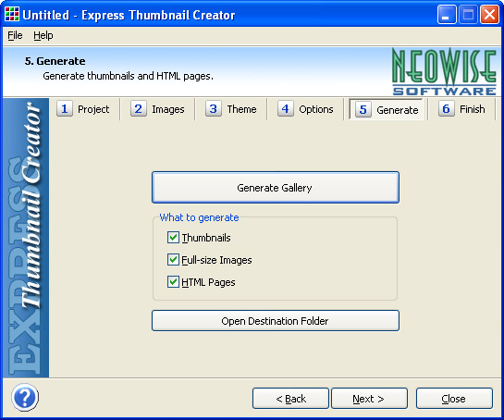The image size is (504, 420).
Task: Click Open Destination Folder button
Action: click(x=276, y=321)
